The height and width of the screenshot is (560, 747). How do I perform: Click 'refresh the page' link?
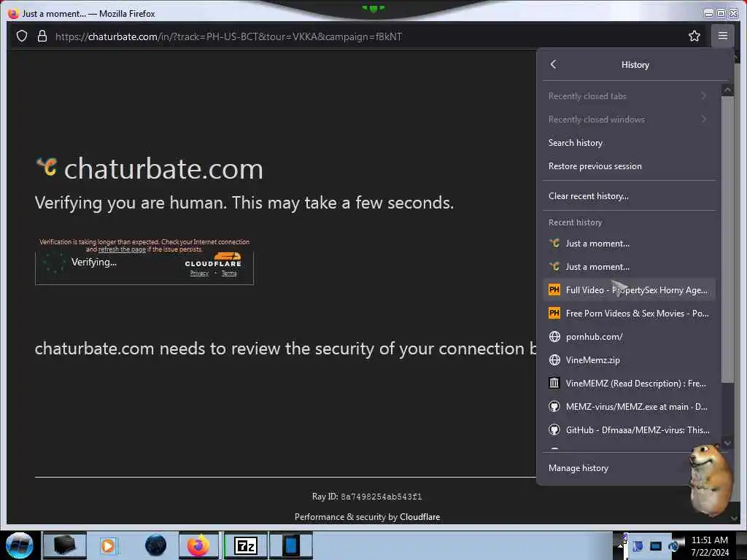click(122, 249)
